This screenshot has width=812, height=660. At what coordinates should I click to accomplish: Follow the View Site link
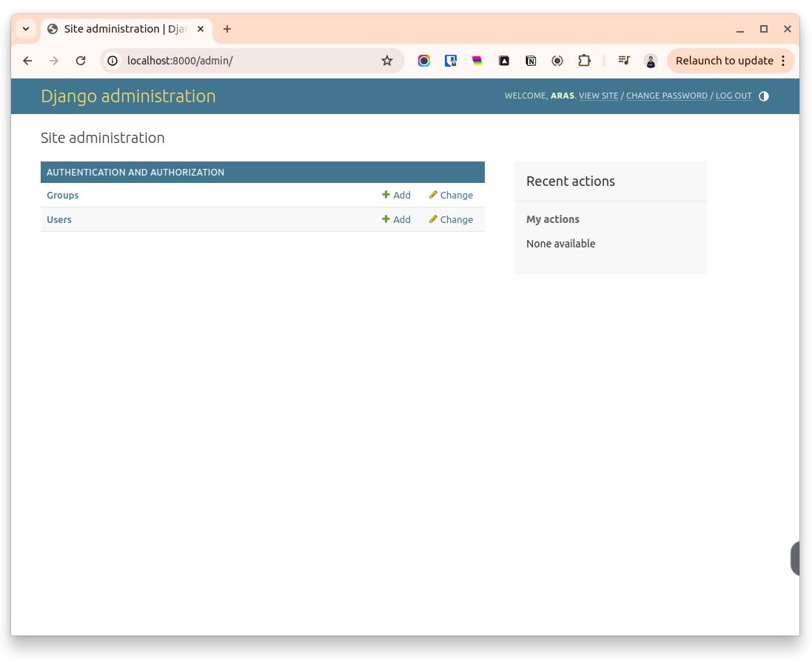598,96
